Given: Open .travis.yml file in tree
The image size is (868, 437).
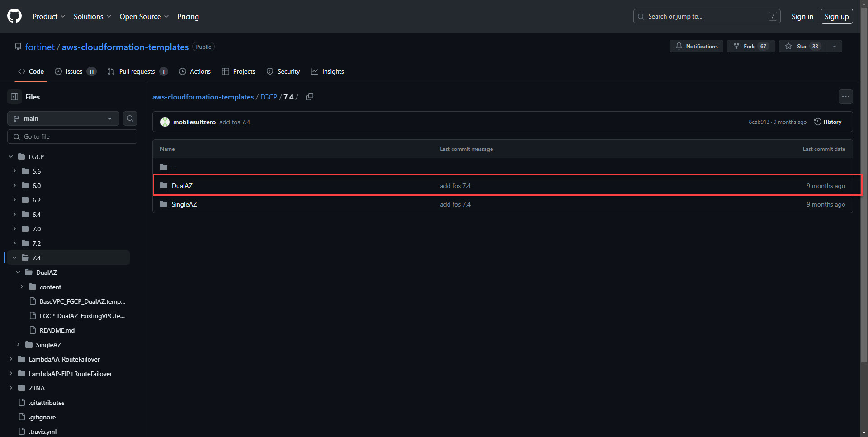Looking at the screenshot, I should coord(43,432).
